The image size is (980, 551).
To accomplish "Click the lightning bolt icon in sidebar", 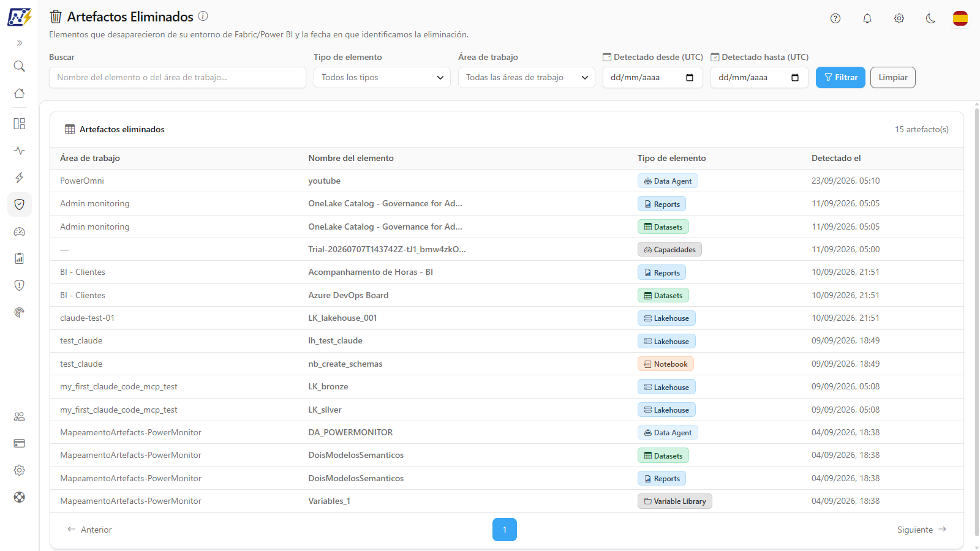I will pos(20,178).
